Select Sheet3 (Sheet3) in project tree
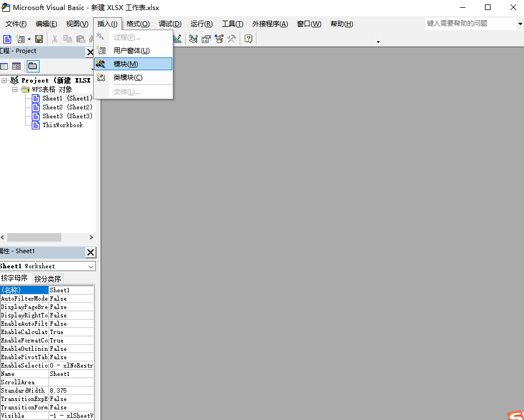The height and width of the screenshot is (420, 524). point(67,116)
